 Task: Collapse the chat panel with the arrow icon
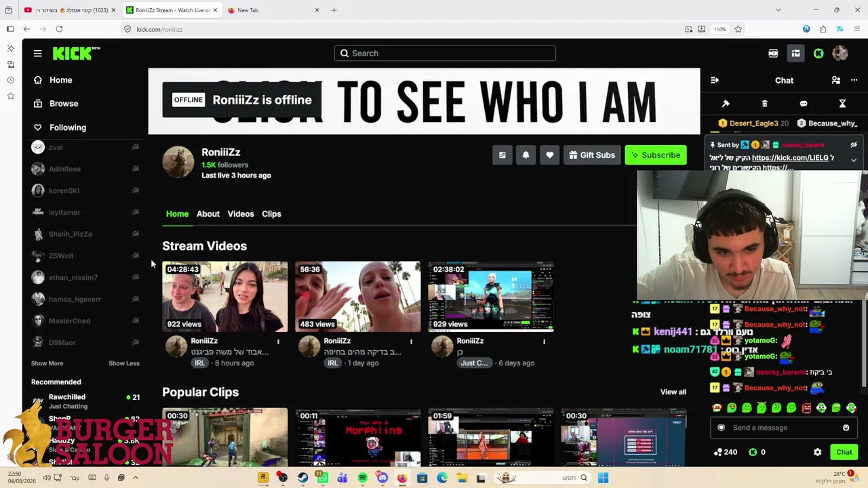pyautogui.click(x=715, y=80)
